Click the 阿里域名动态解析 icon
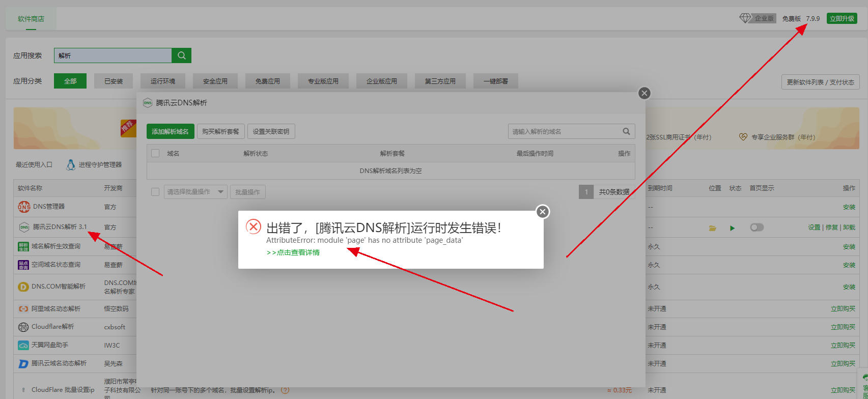 click(x=23, y=309)
